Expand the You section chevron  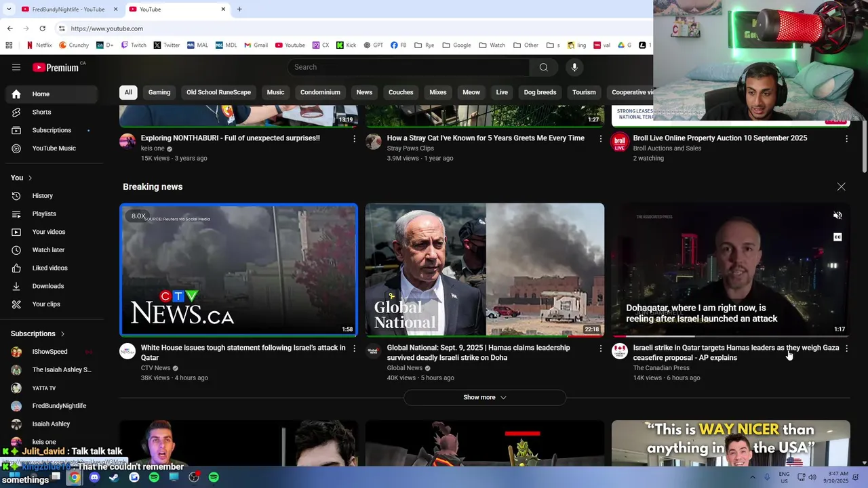(30, 178)
